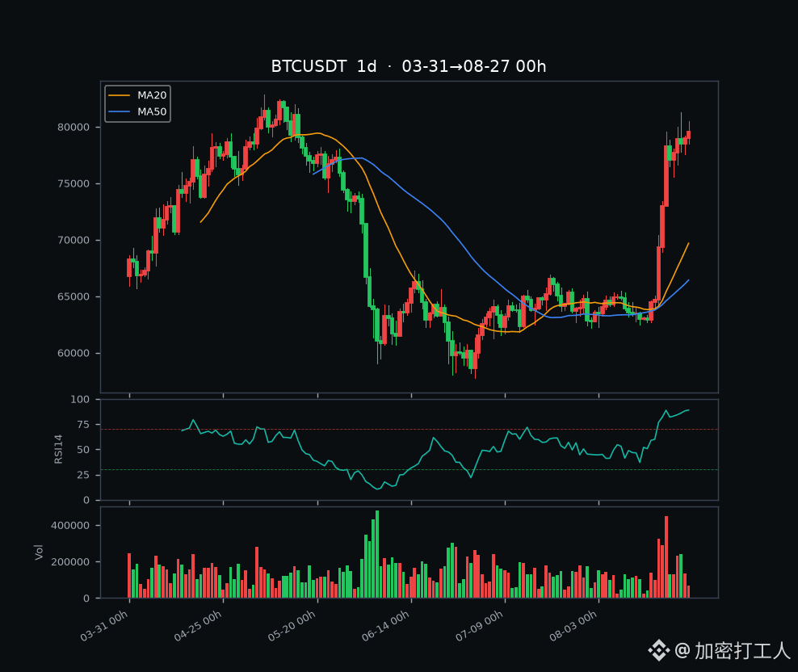Click the MA50 legend label
798x672 pixels.
tap(152, 111)
